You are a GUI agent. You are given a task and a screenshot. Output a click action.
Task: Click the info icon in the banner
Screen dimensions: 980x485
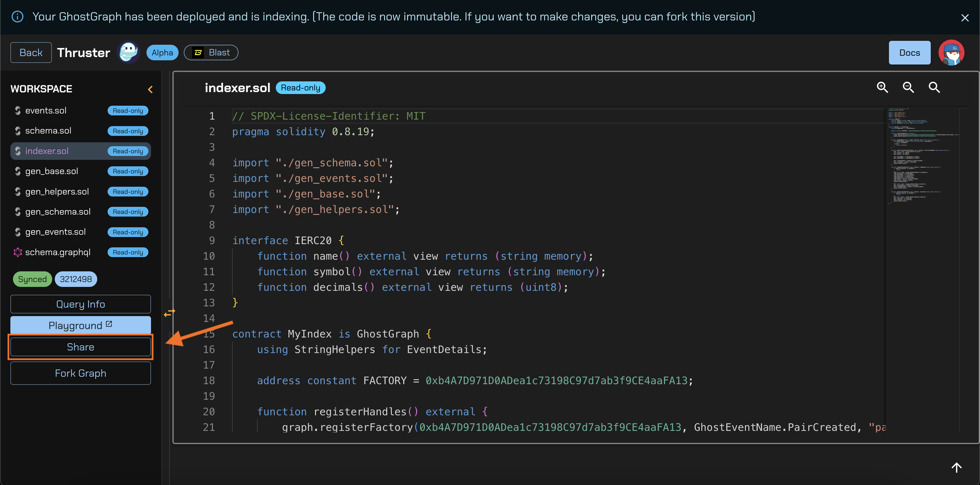pyautogui.click(x=17, y=17)
